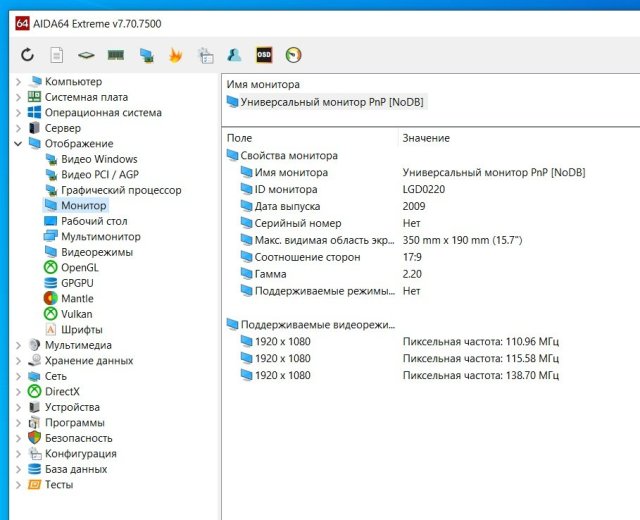This screenshot has height=520, width=640.
Task: Click the Поддерживаемые видеорежимы group heading
Action: click(318, 325)
